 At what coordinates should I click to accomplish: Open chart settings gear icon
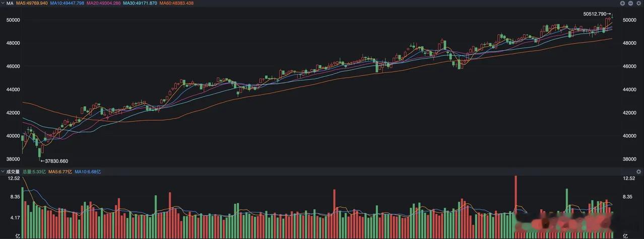[638, 3]
